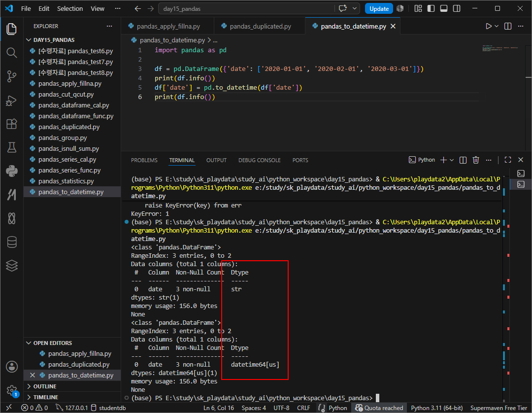Open the Run Python file dropdown arrow
Screen dimensions: 532x413
497,26
